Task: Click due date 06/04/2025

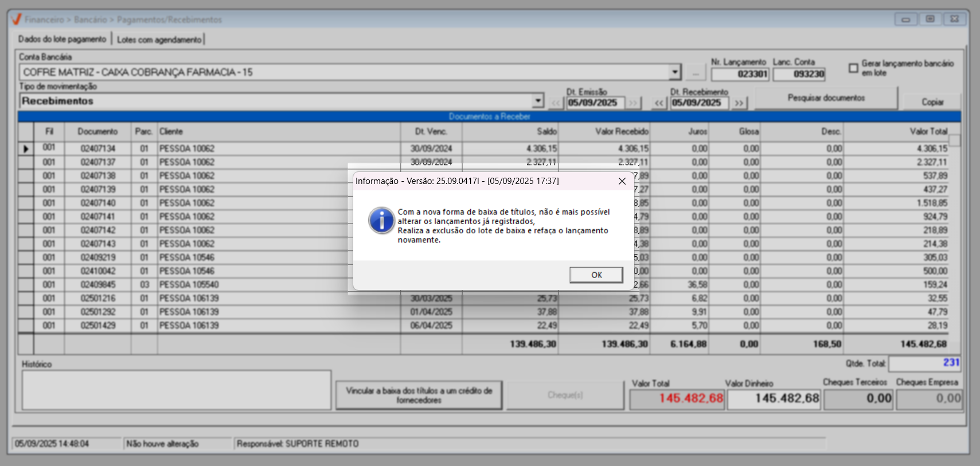Action: tap(431, 326)
